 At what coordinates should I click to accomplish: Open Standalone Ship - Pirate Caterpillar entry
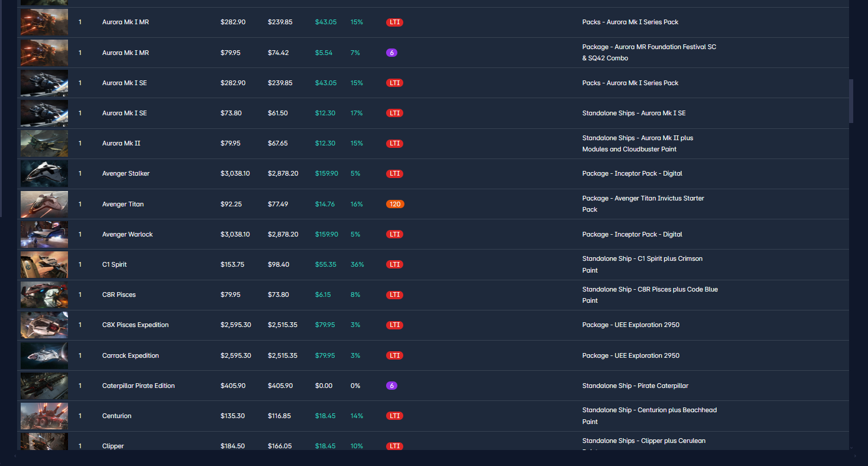point(635,386)
